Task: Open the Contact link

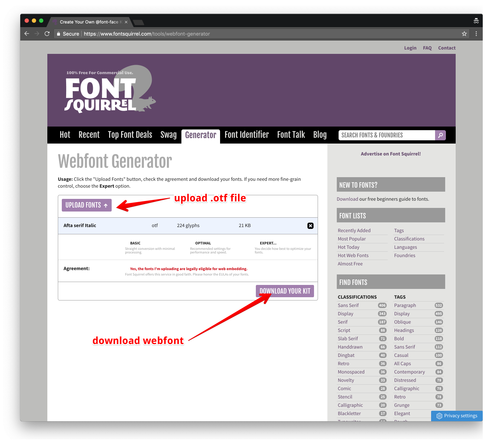Action: pyautogui.click(x=447, y=48)
